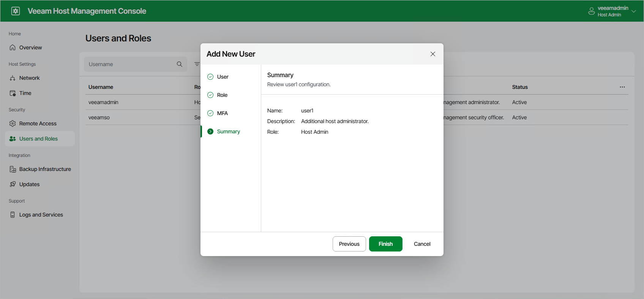
Task: Click the search magnifier icon
Action: coord(180,64)
